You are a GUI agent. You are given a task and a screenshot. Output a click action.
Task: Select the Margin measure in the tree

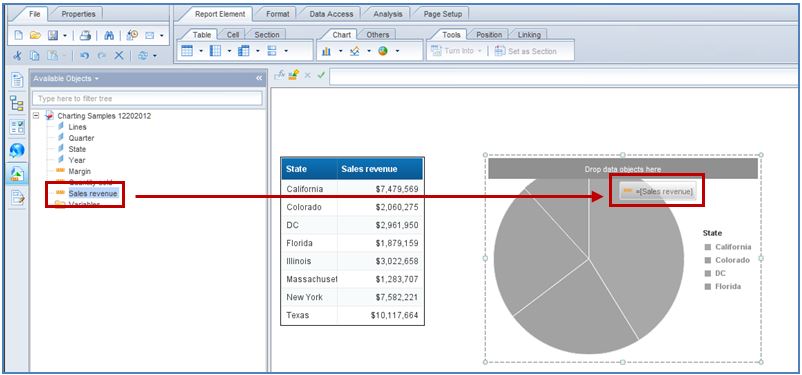click(x=79, y=171)
